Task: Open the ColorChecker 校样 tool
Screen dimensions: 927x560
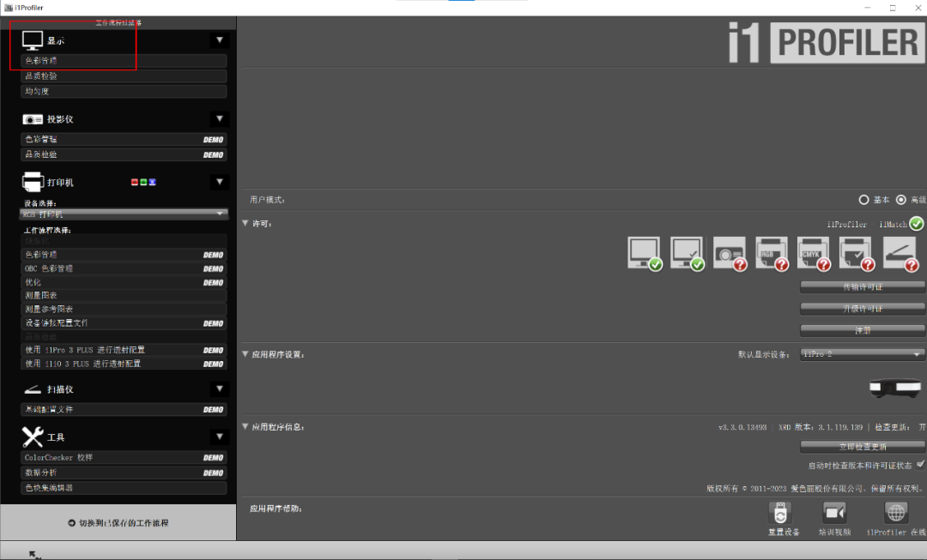Action: (x=124, y=458)
